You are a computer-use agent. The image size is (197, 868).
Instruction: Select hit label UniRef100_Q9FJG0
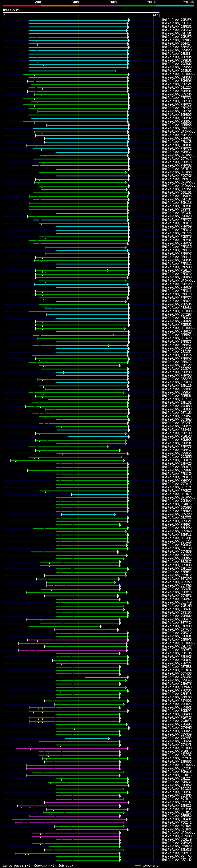(177, 30)
